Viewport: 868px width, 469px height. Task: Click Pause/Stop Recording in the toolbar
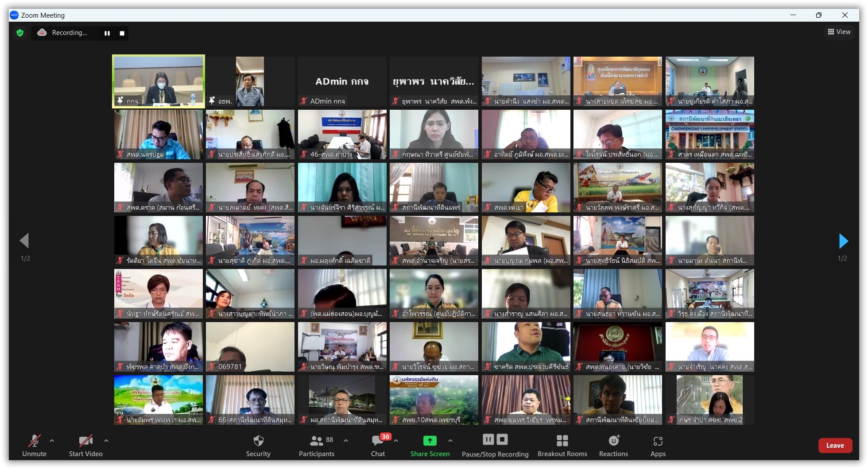[x=495, y=445]
